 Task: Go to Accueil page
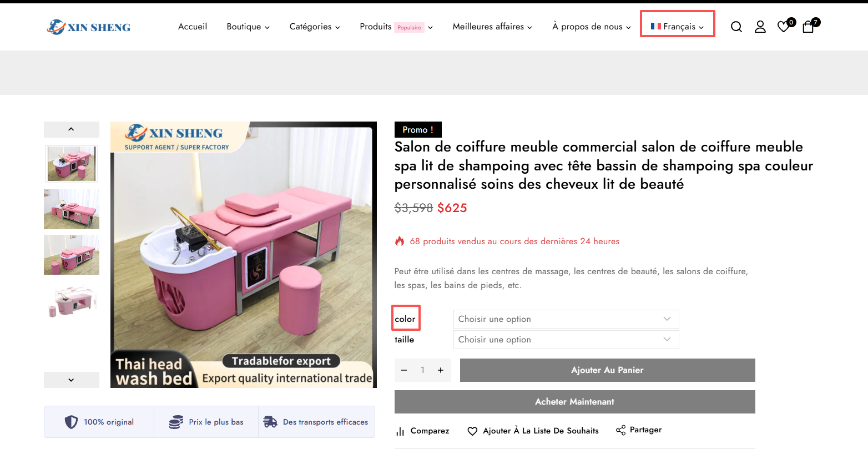(193, 27)
